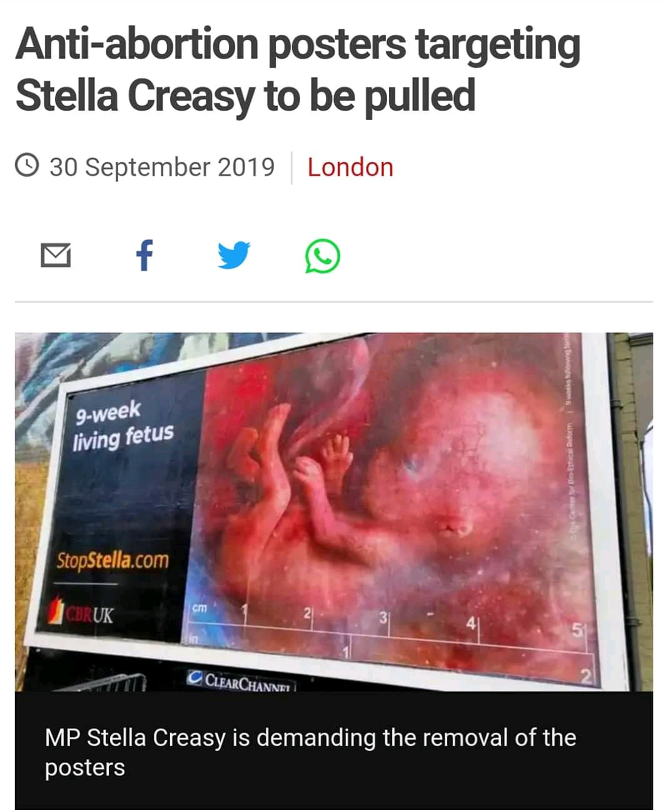Click the StopStella.com text on the billboard
The width and height of the screenshot is (668, 812).
pyautogui.click(x=113, y=559)
